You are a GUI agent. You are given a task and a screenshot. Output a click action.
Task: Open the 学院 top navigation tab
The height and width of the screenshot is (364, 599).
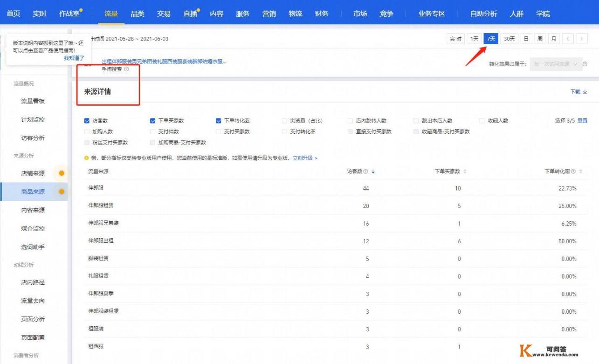tap(543, 14)
